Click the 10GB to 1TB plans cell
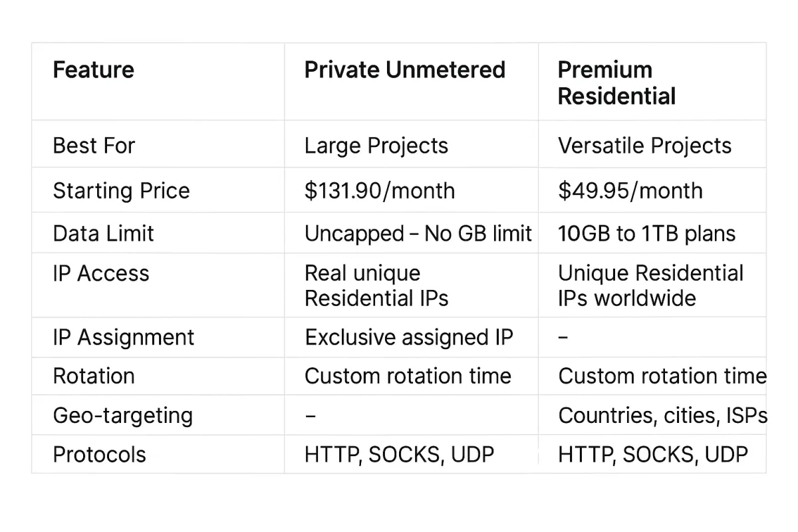This screenshot has width=798, height=532. point(646,233)
